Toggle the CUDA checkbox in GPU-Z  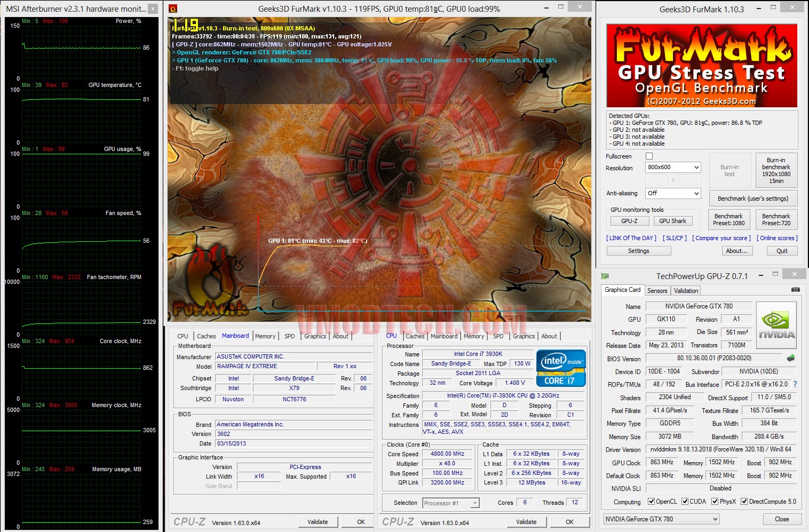coord(685,502)
